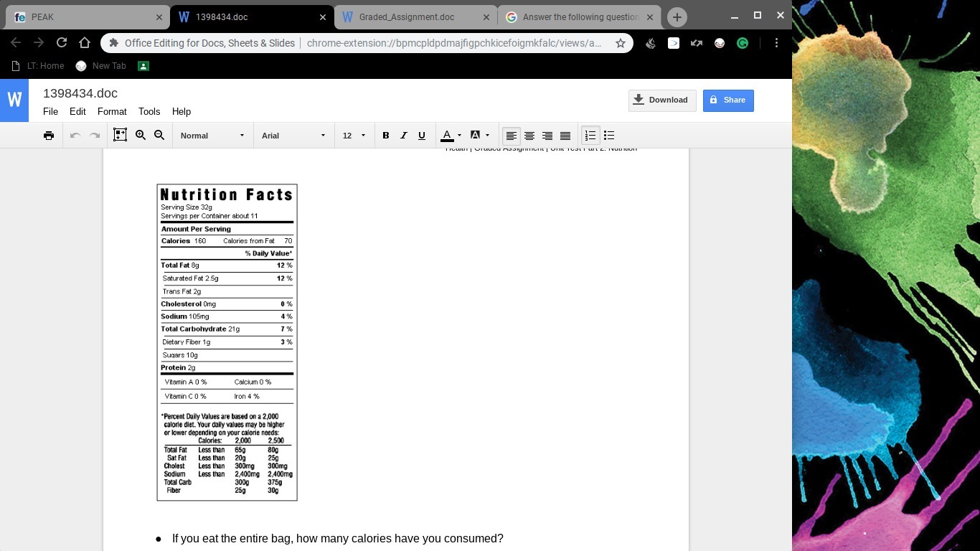
Task: Open the Tools menu
Action: (x=149, y=112)
